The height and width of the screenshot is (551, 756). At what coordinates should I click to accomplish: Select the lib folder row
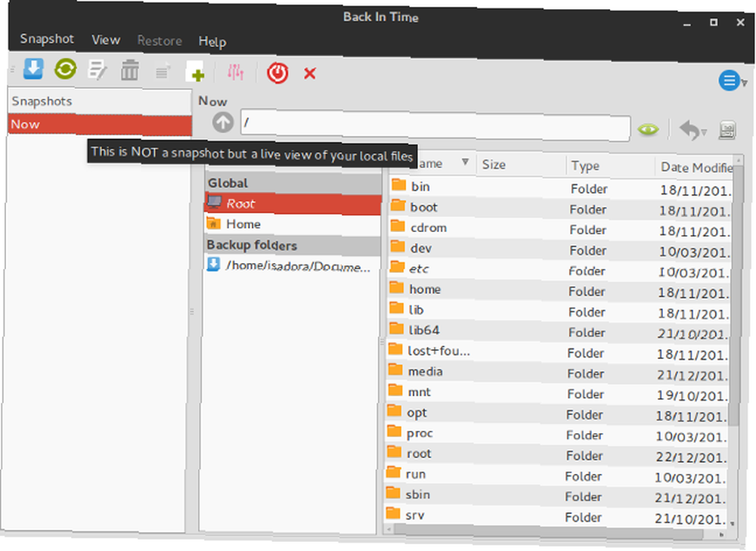click(559, 312)
